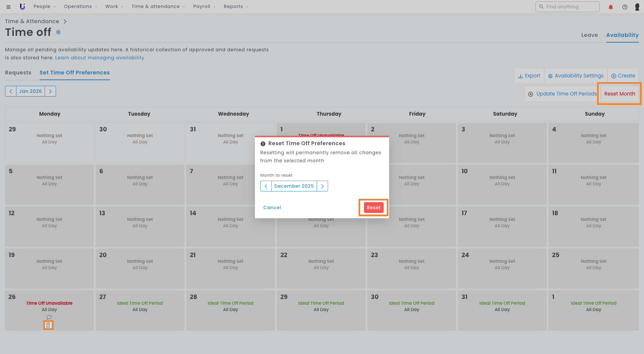Viewport: 644px width, 354px height.
Task: Open Learn about managing availability link
Action: click(x=100, y=58)
